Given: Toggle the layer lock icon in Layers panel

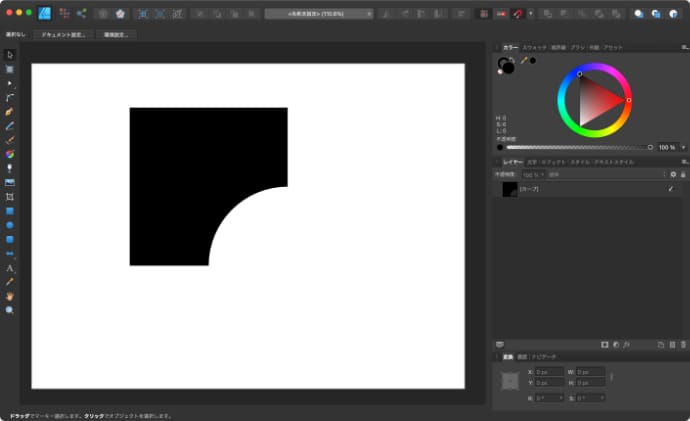Looking at the screenshot, I should point(683,174).
